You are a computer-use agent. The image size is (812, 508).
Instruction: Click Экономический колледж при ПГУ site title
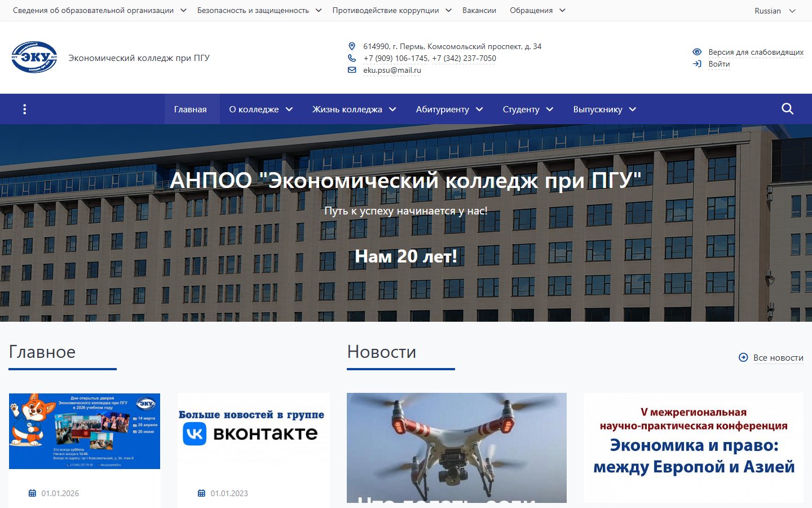[139, 58]
